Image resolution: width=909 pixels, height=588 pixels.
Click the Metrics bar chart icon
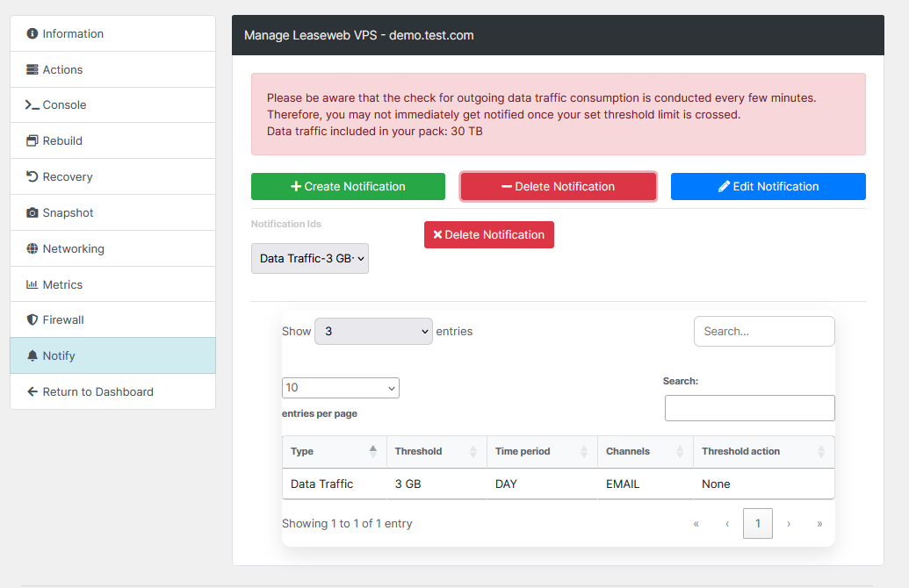click(x=32, y=284)
